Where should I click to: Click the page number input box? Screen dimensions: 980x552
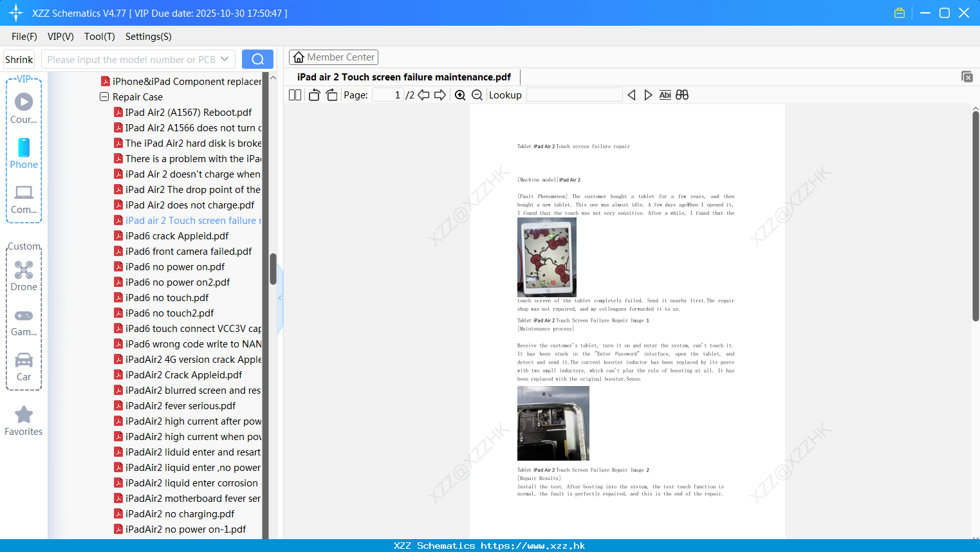coord(388,95)
